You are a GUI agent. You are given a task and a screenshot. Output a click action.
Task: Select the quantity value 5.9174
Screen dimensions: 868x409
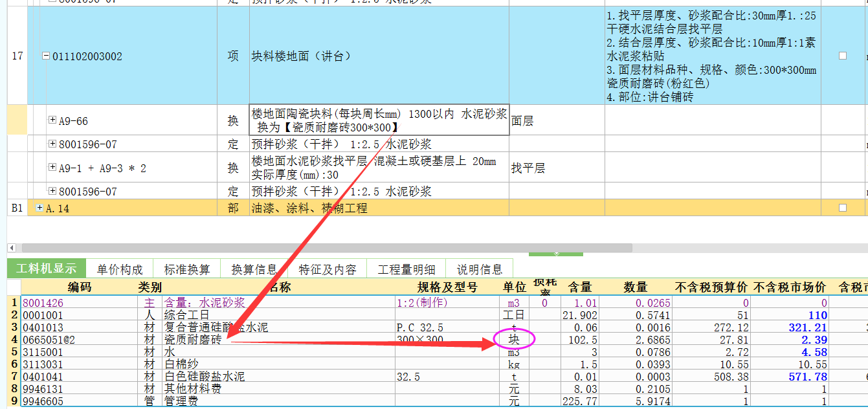click(636, 401)
